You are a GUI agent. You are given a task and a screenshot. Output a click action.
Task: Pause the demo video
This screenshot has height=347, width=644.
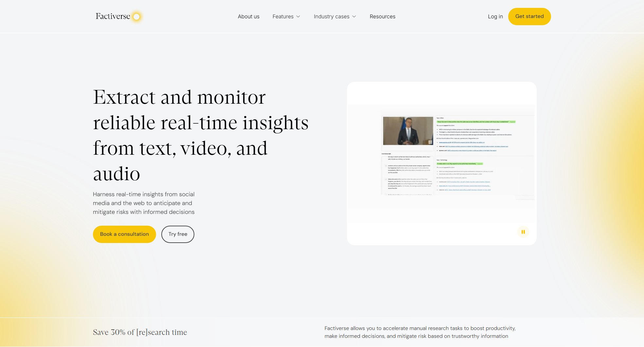(523, 232)
